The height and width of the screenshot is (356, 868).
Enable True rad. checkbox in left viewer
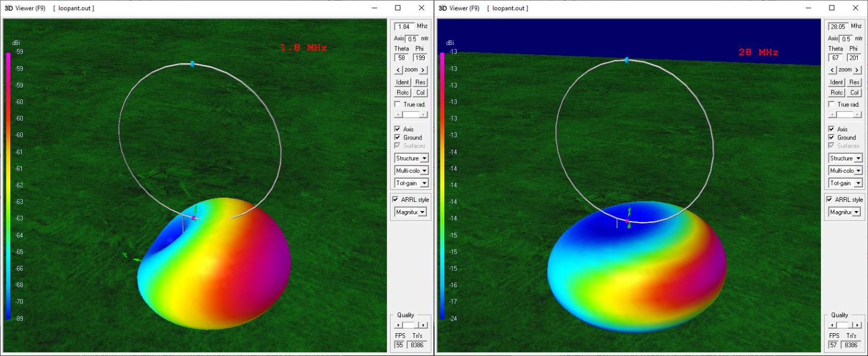pyautogui.click(x=398, y=104)
